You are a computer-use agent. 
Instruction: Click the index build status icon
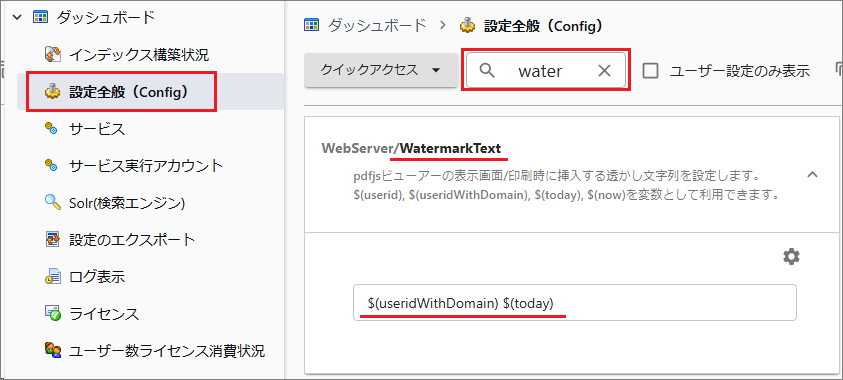coord(53,54)
